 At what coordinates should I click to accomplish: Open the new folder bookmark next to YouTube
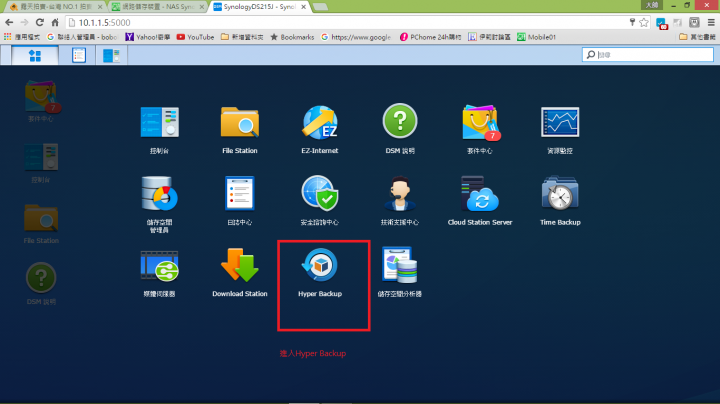[x=242, y=37]
